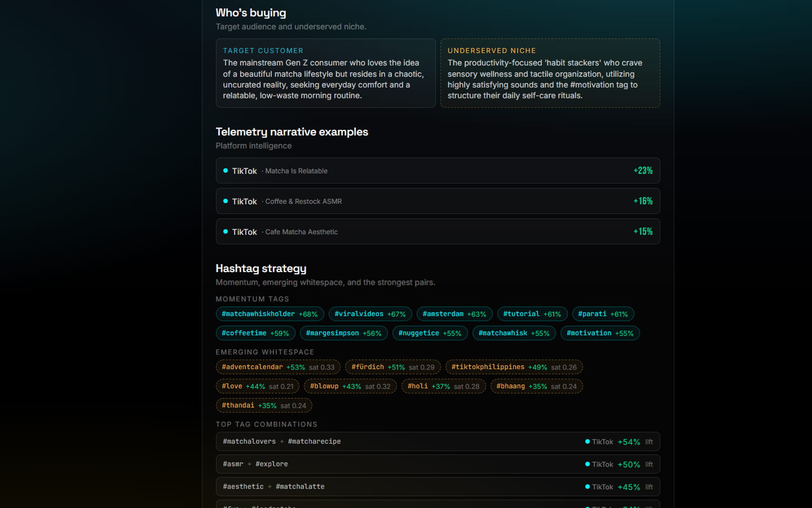
Task: Click the Hashtag strategy heading
Action: point(261,269)
